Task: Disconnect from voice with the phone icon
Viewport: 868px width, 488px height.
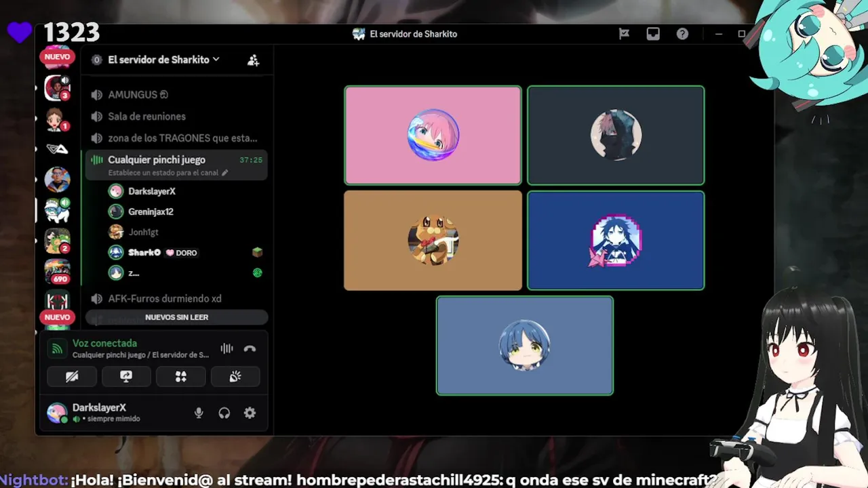Action: 250,348
